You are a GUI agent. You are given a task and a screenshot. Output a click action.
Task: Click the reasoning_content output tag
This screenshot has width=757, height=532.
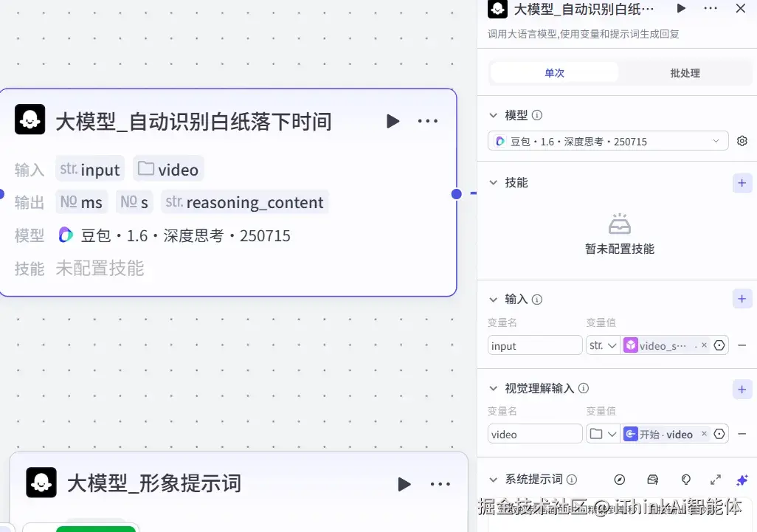[x=245, y=202]
